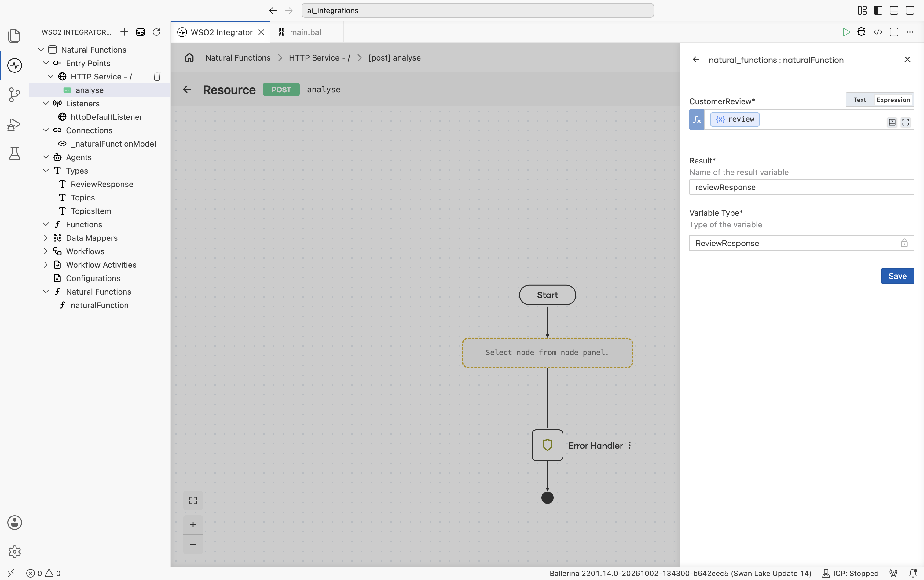Save the naturalFunction node configuration

coord(897,276)
